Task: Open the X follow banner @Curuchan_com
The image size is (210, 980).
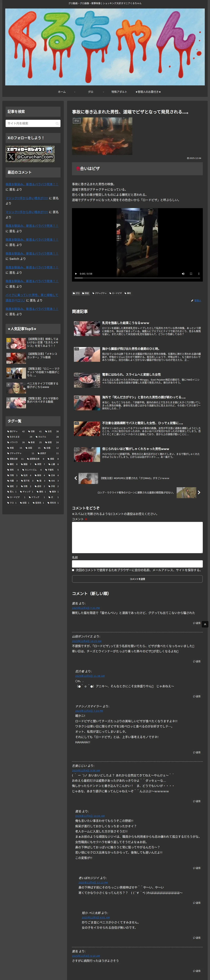Action: pos(30,154)
